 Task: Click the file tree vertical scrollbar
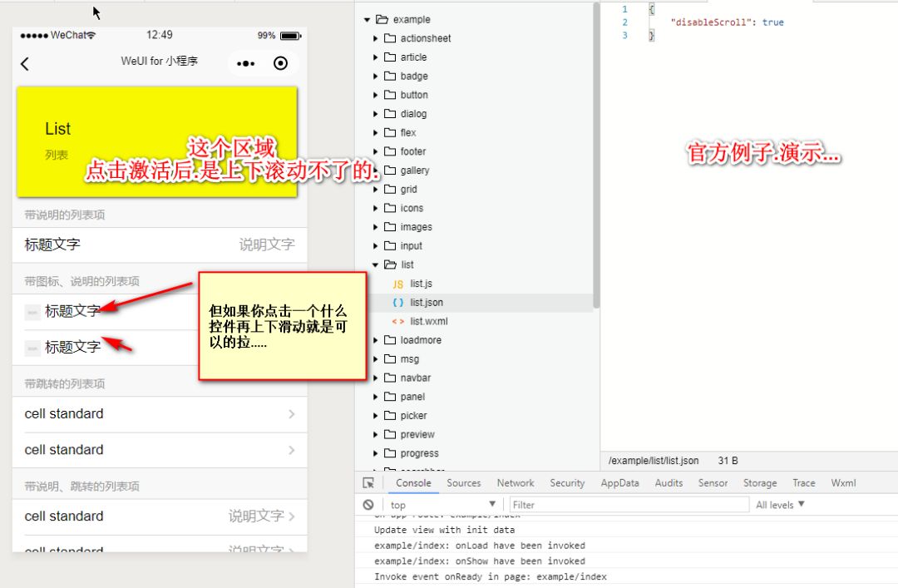596,155
